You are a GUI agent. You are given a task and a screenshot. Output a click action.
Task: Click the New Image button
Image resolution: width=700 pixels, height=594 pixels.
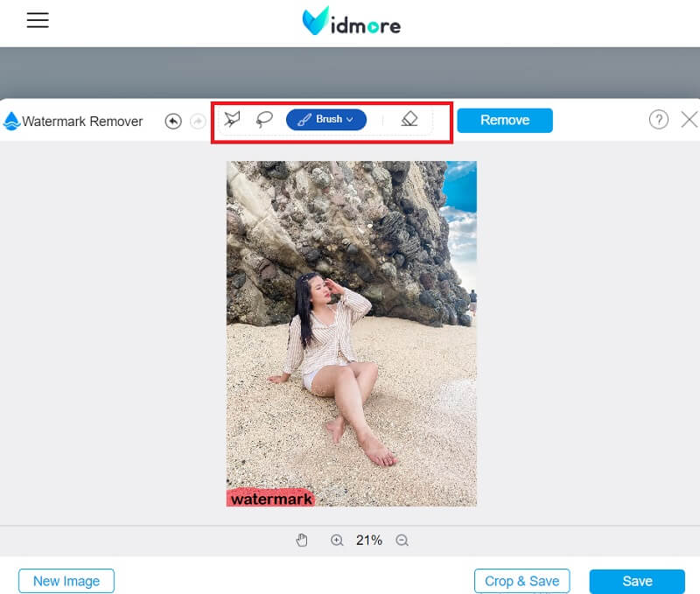[66, 581]
